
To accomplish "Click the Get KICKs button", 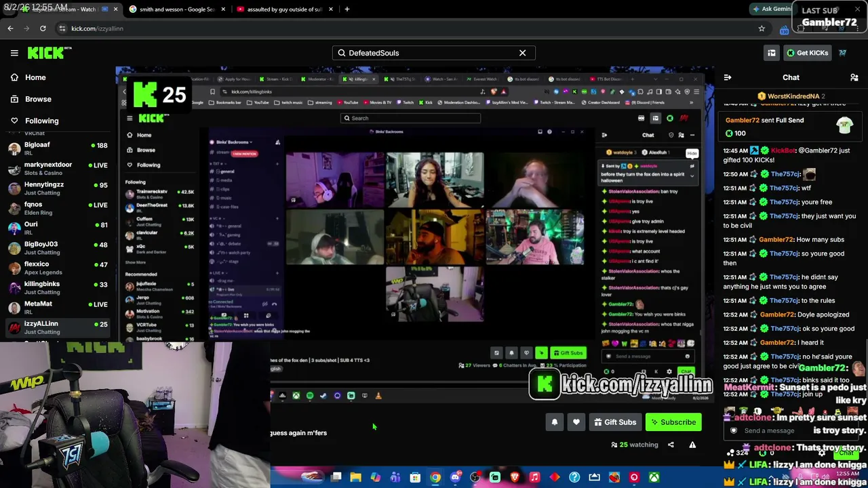I will pos(806,53).
